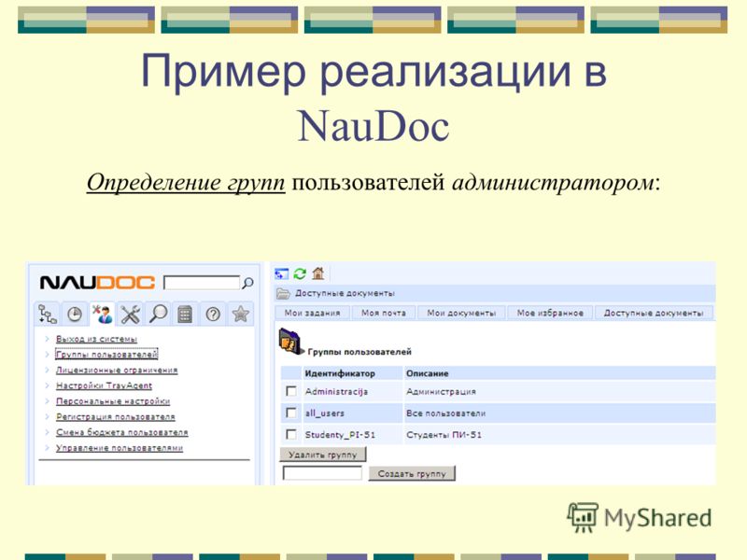Image resolution: width=747 pixels, height=560 pixels.
Task: Open the Группы пользователей link
Action: click(106, 355)
